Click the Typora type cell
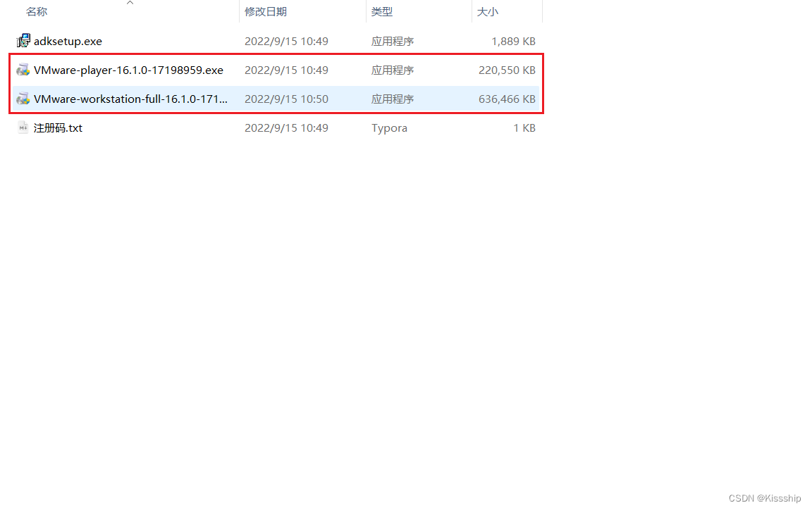 click(x=389, y=128)
